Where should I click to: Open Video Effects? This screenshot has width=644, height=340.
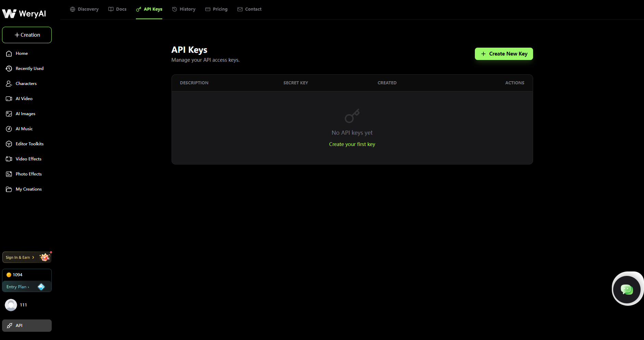[28, 159]
